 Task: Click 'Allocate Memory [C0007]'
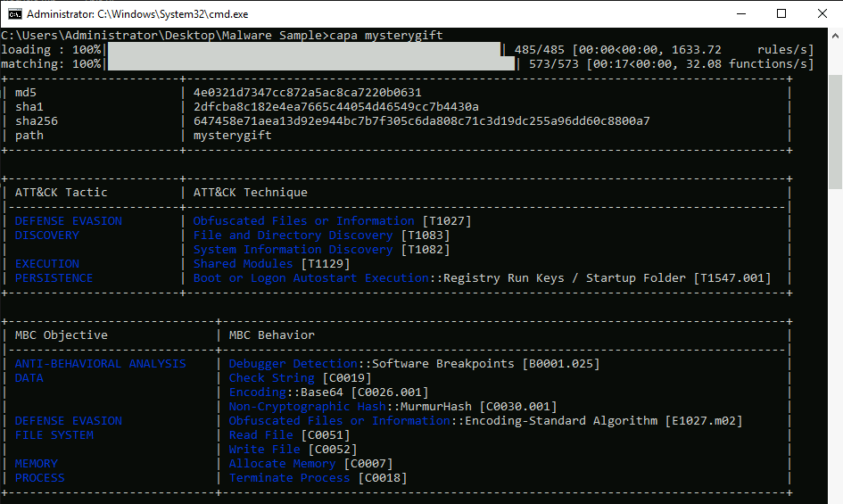click(x=310, y=464)
